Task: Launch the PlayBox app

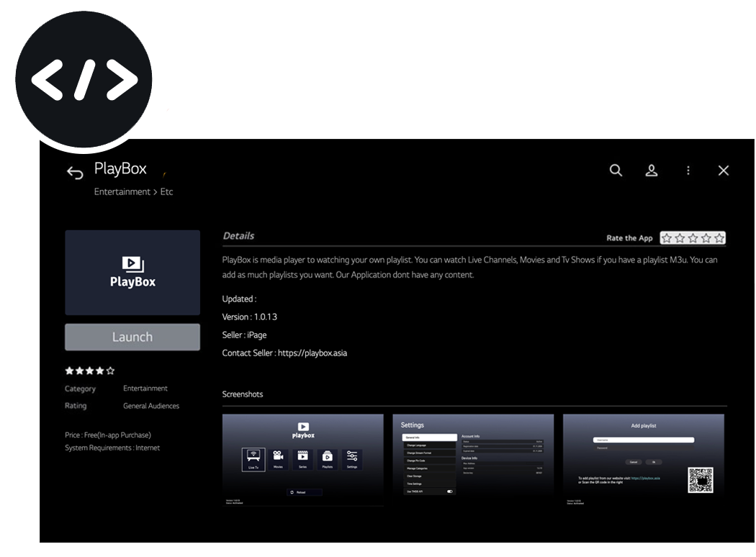Action: pyautogui.click(x=132, y=337)
